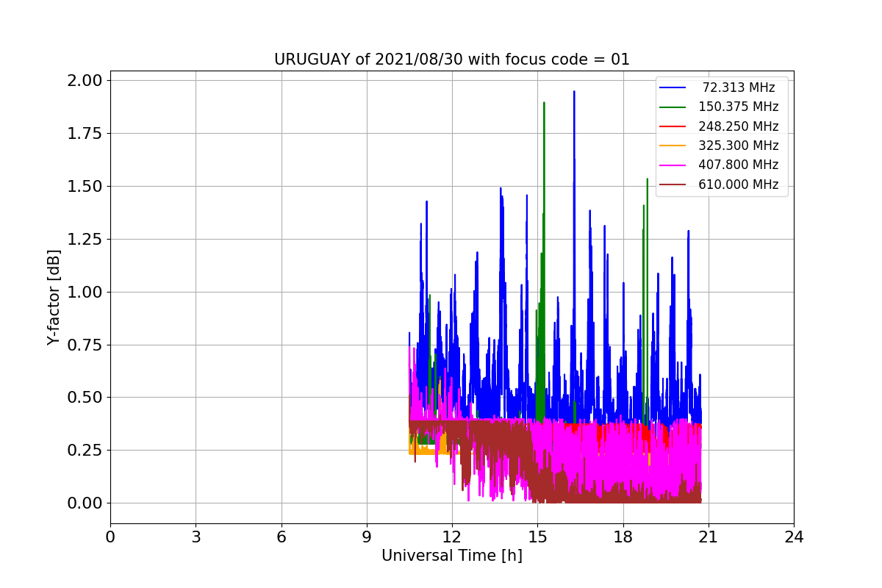The width and height of the screenshot is (882, 588).
Task: Click the magenta line sample in legend
Action: [x=673, y=165]
